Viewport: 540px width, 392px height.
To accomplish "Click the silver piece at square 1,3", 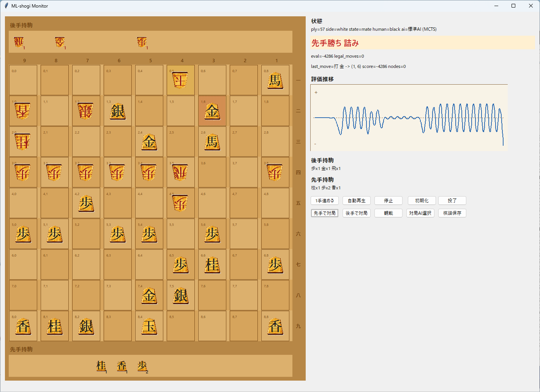I will (x=117, y=111).
